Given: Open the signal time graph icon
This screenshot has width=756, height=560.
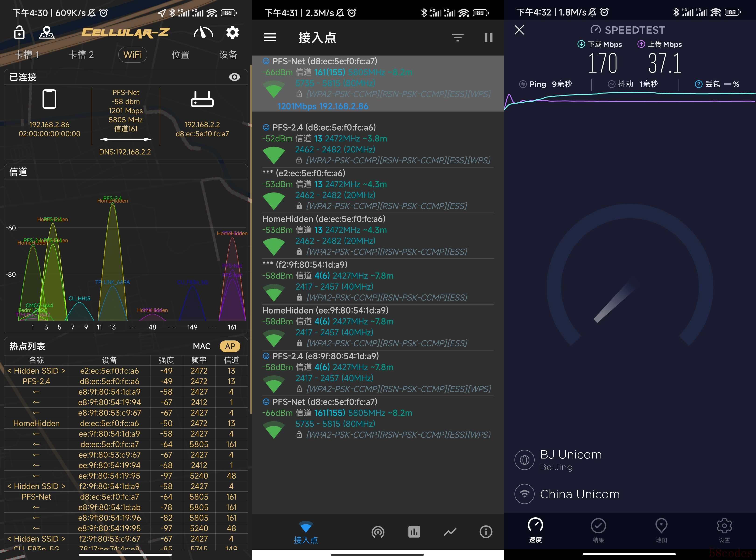Looking at the screenshot, I should [450, 532].
